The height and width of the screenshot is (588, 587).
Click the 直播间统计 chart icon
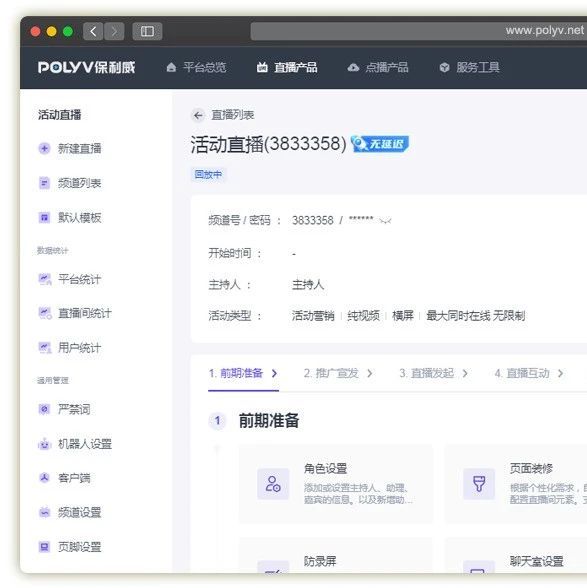point(45,314)
